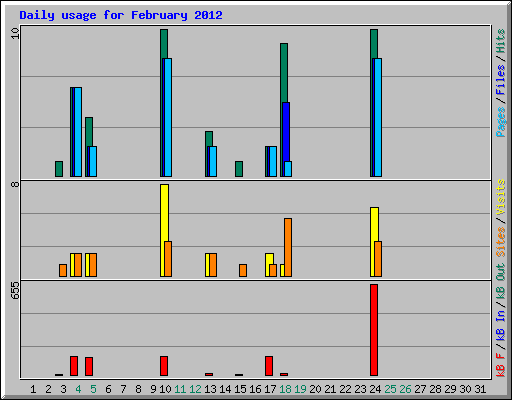Click the "Files" legend label

point(500,80)
